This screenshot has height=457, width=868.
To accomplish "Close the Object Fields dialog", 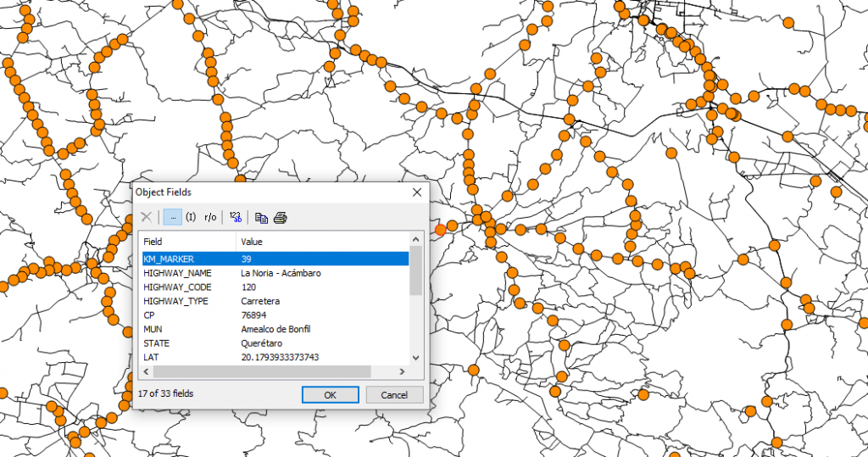I will point(417,192).
